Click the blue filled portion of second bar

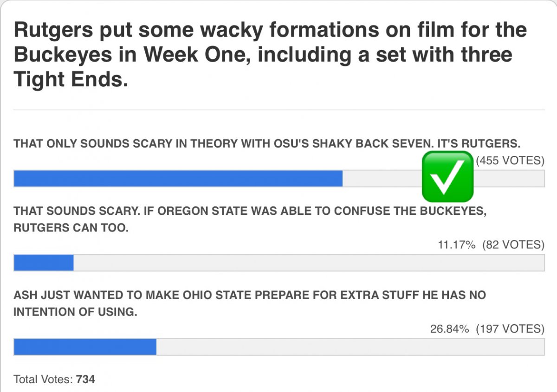(44, 263)
